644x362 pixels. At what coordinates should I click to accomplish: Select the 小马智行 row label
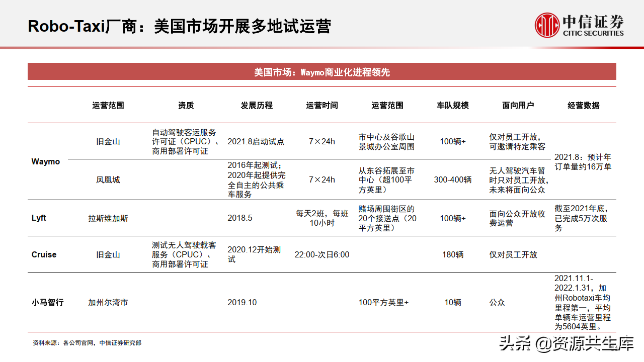point(48,303)
